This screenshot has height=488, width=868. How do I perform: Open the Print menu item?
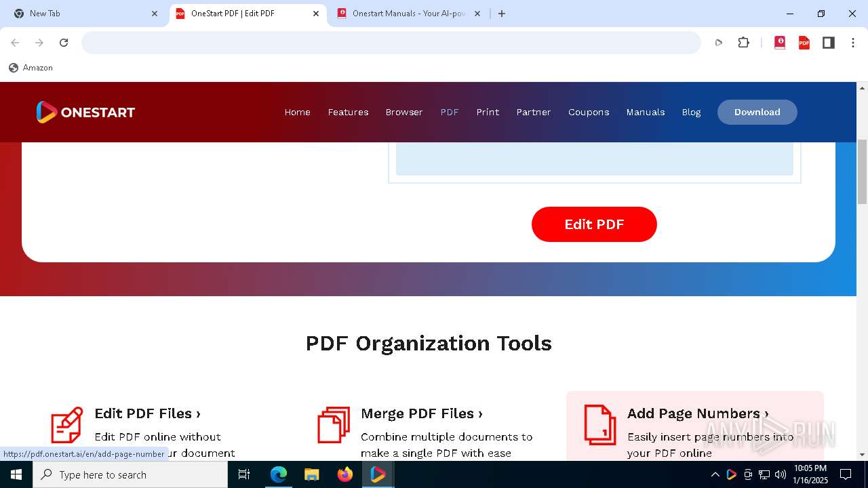click(x=488, y=112)
